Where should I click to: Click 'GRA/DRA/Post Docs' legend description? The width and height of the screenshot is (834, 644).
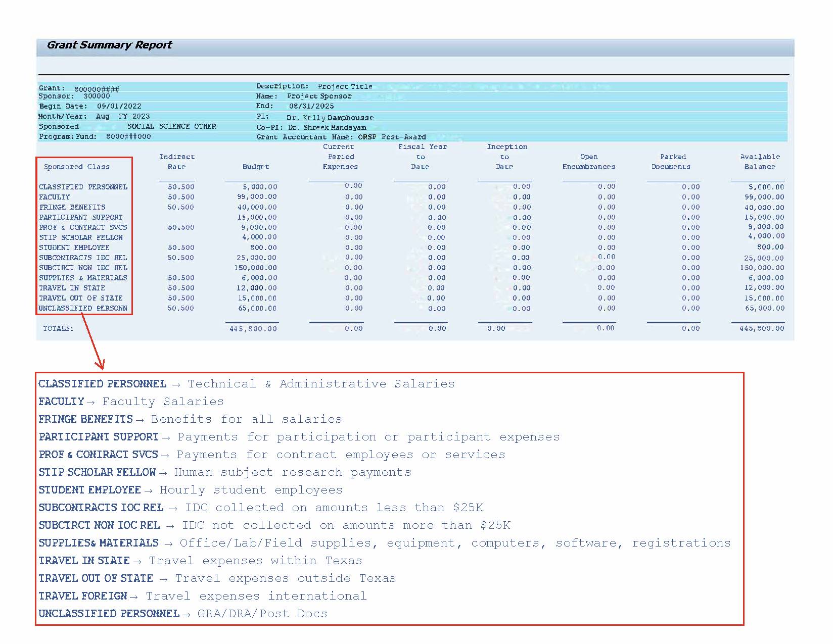[262, 614]
